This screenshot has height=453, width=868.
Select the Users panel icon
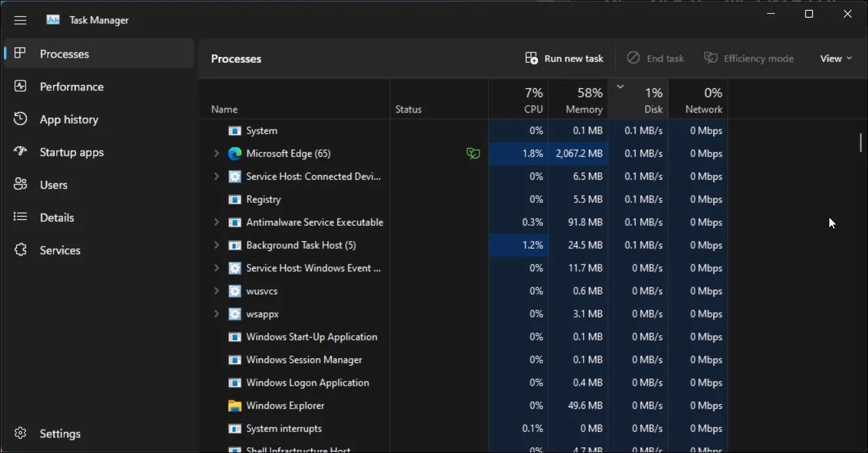[x=20, y=185]
